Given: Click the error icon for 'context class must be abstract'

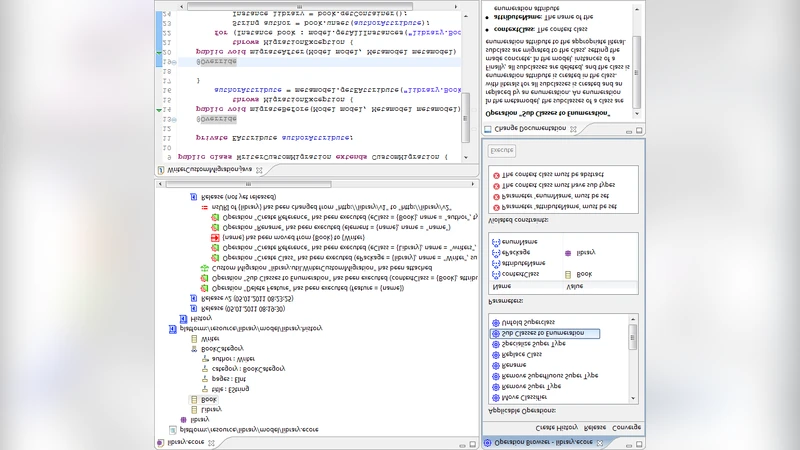Looking at the screenshot, I should click(496, 175).
